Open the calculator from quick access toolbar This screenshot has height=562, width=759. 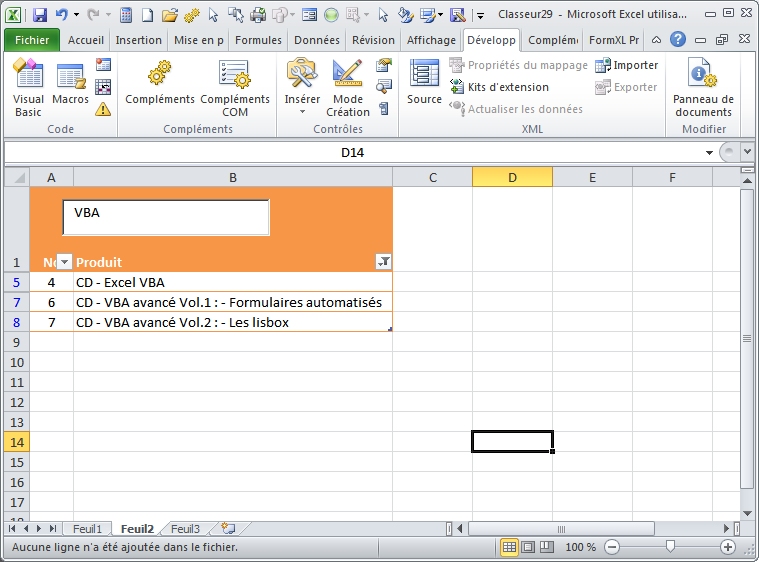126,15
